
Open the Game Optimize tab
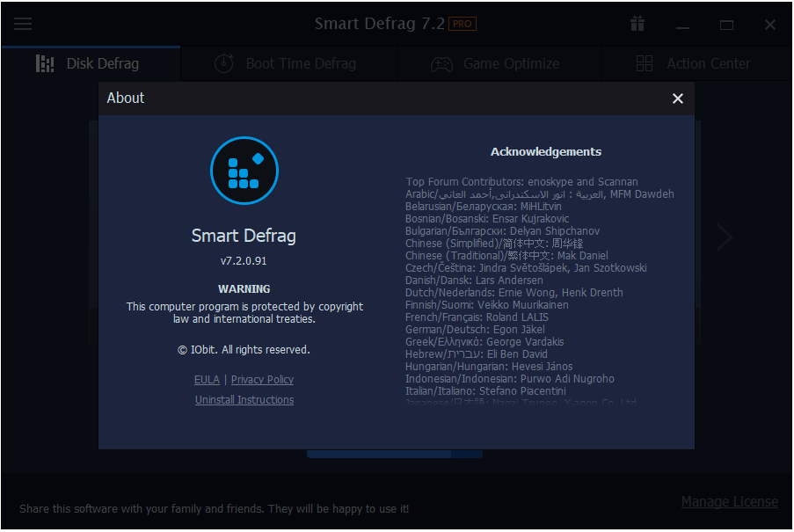[x=499, y=64]
